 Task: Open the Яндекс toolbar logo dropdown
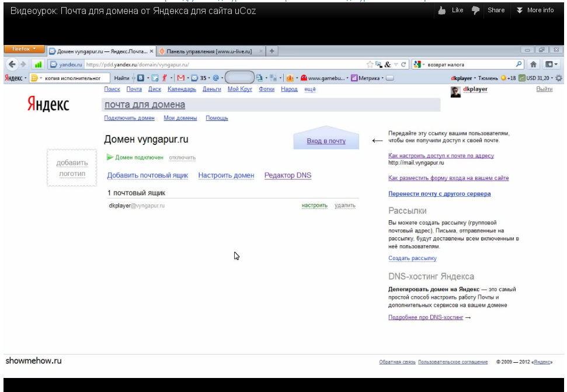(x=15, y=78)
